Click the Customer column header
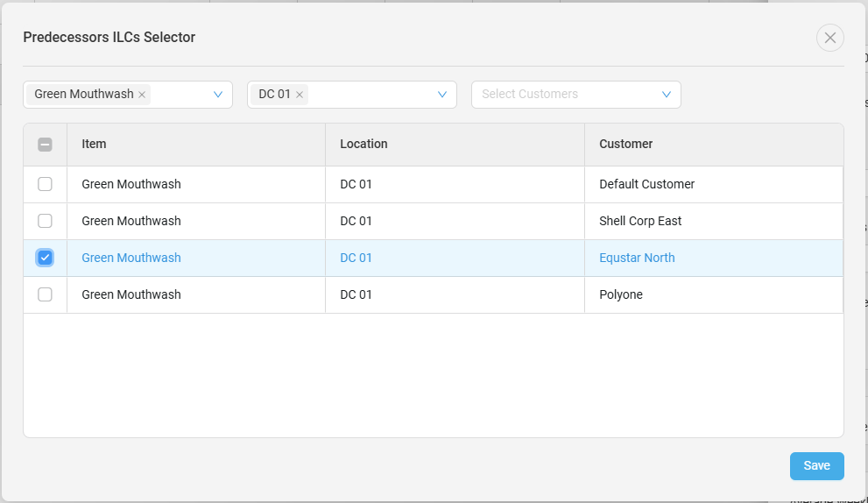Screen dimensions: 868x503 click(x=625, y=144)
